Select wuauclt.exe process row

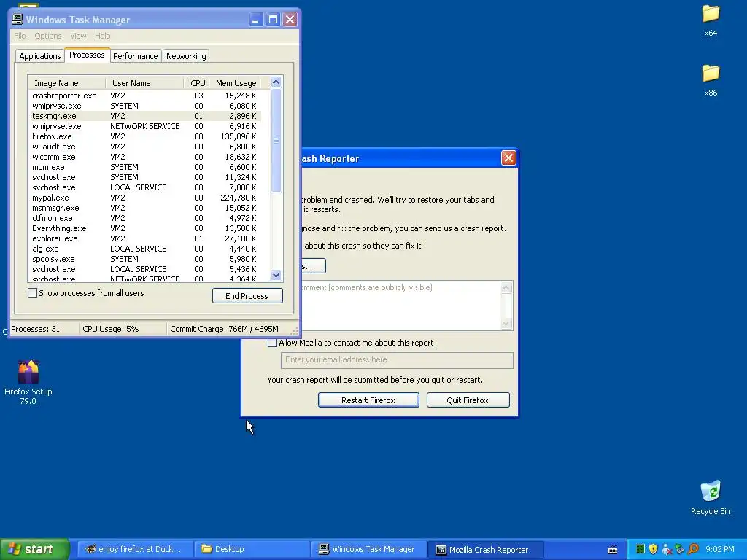[144, 147]
